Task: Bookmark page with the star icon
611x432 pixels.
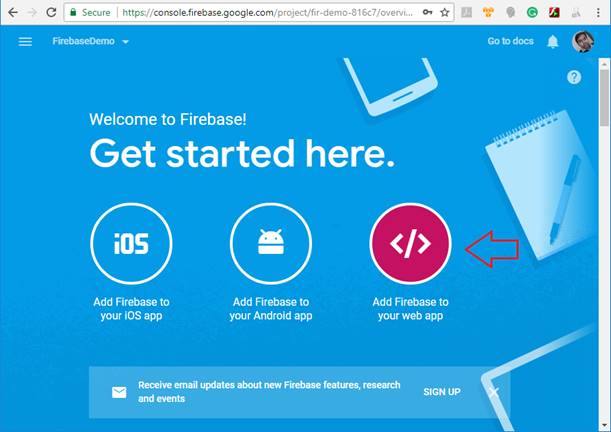Action: click(x=445, y=12)
